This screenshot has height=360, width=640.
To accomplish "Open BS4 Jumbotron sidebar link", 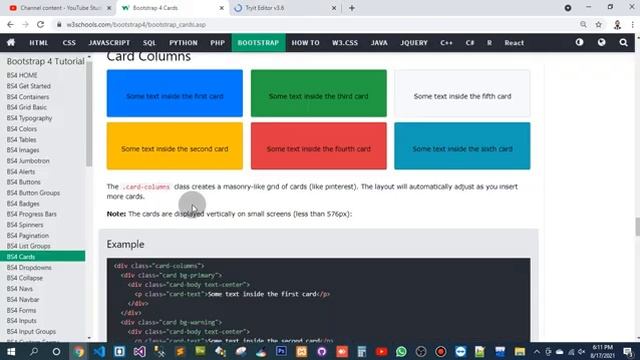I will 28,161.
